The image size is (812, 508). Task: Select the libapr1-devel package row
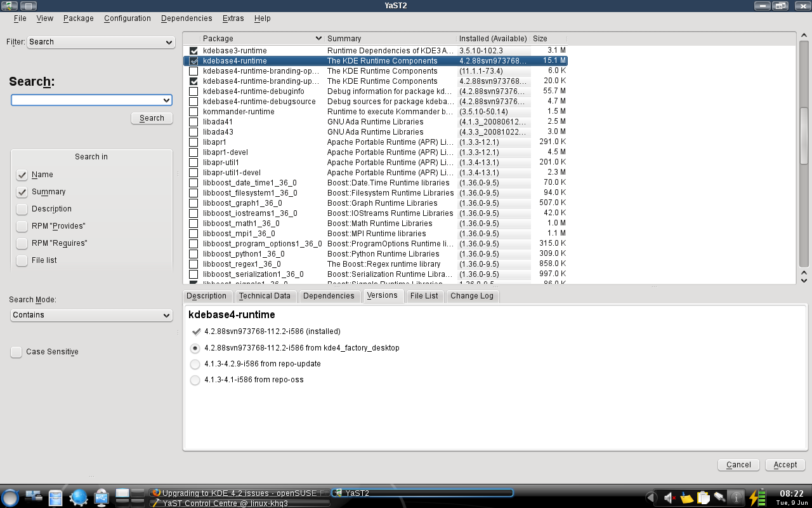pos(376,152)
